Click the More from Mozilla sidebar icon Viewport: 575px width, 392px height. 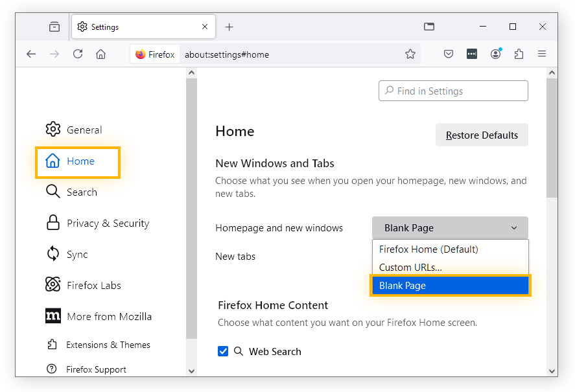[54, 316]
